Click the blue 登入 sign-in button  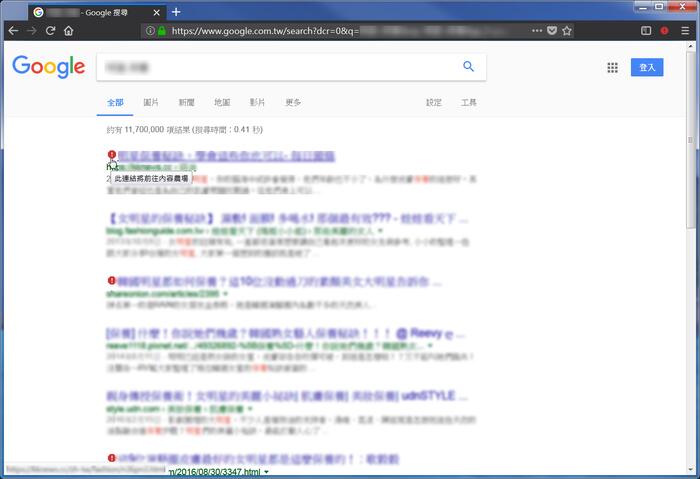pos(646,67)
